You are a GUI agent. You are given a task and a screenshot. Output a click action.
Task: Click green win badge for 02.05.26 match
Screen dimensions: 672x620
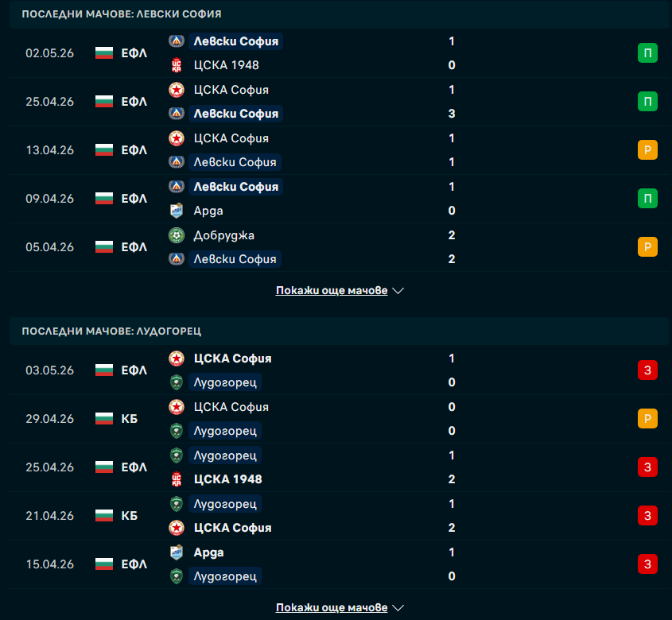[x=647, y=53]
